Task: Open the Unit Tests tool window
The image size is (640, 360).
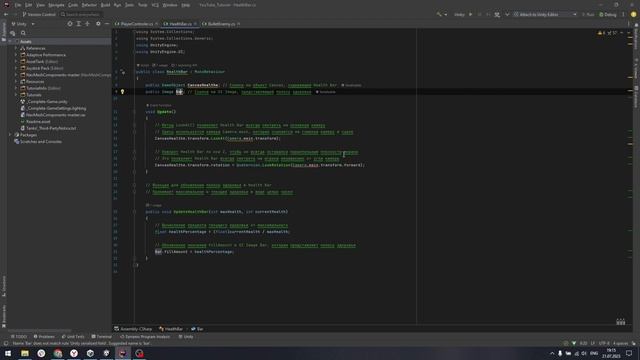Action: coord(73,337)
